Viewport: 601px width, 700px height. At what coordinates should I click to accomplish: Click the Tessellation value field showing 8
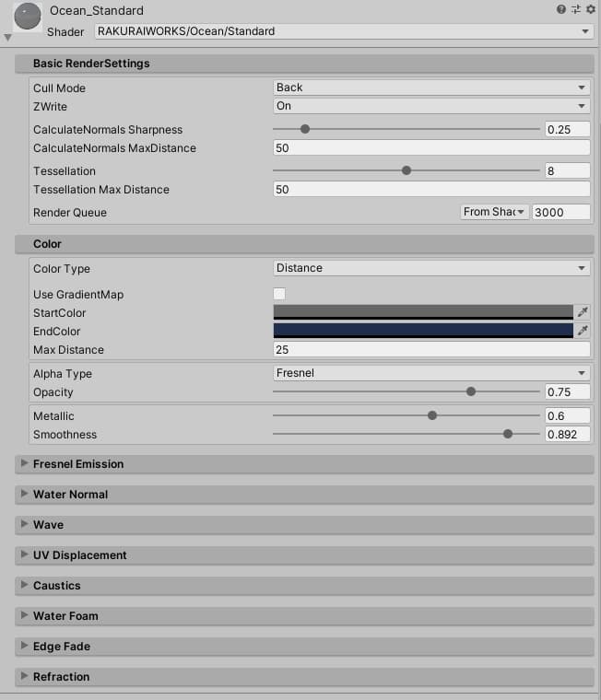click(567, 171)
